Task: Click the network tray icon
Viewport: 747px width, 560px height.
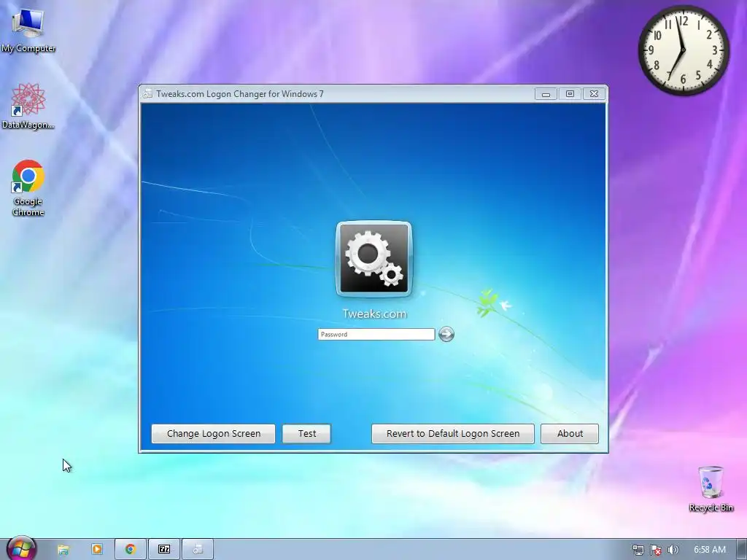Action: point(638,550)
